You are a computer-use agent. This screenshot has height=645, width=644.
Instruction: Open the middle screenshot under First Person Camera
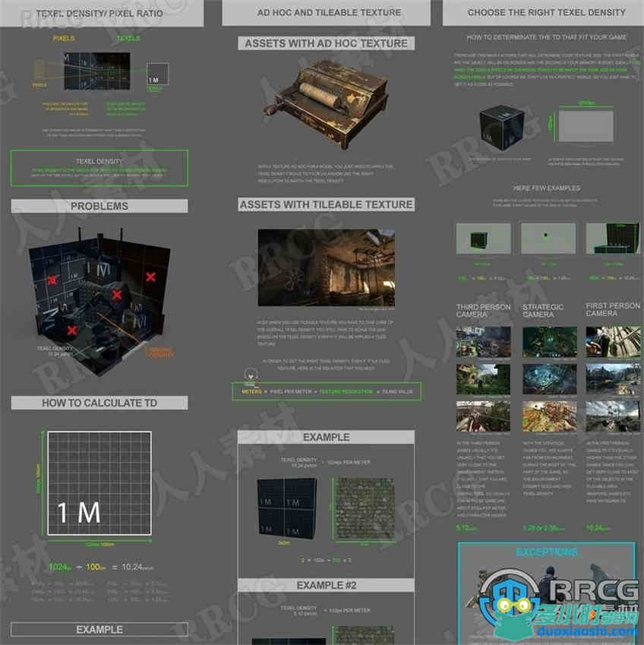tap(613, 379)
